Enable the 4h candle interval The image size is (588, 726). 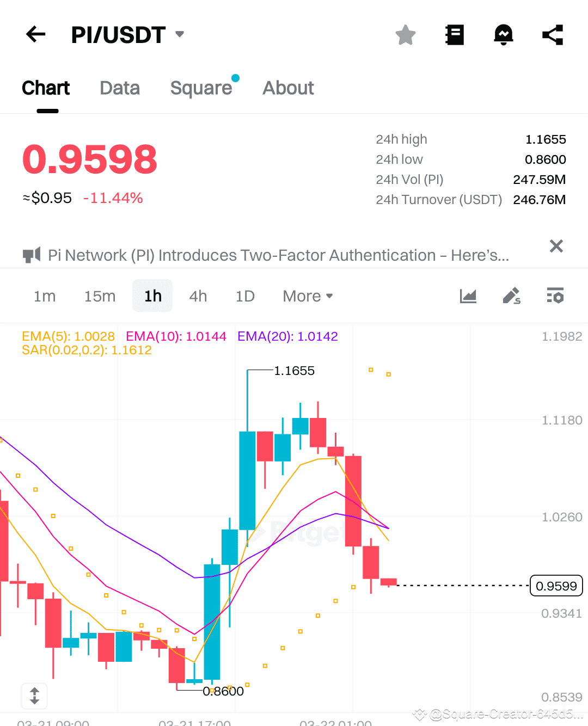point(198,296)
